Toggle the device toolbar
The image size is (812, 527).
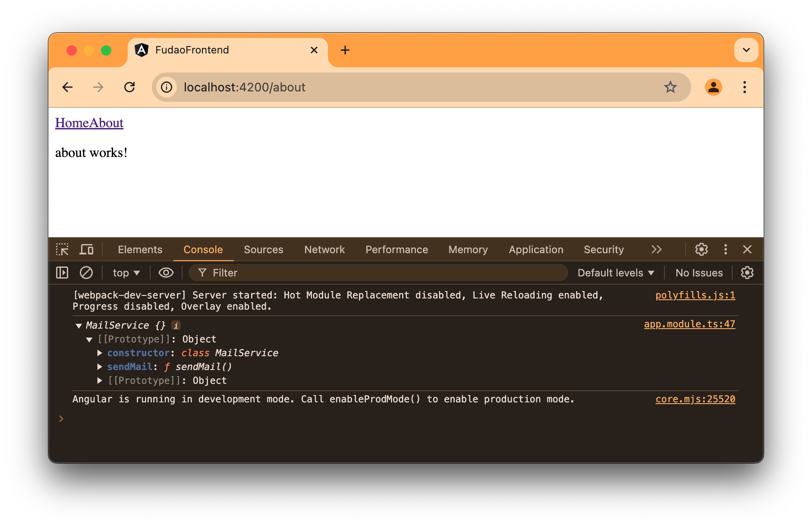click(x=86, y=249)
